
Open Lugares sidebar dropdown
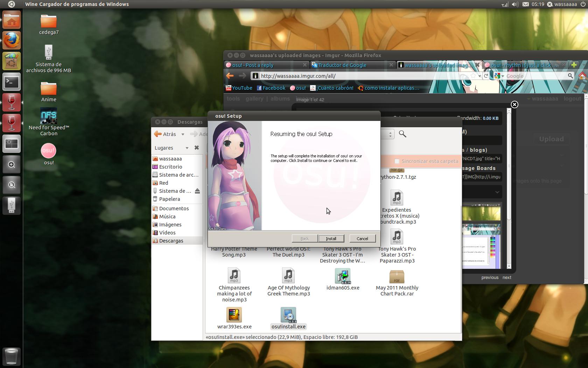pyautogui.click(x=187, y=148)
